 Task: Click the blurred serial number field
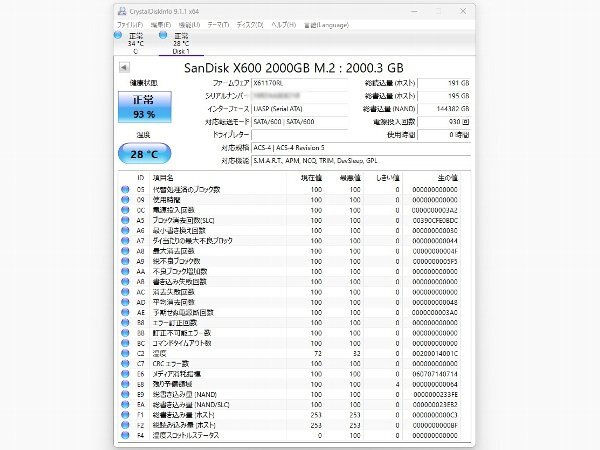[299, 96]
